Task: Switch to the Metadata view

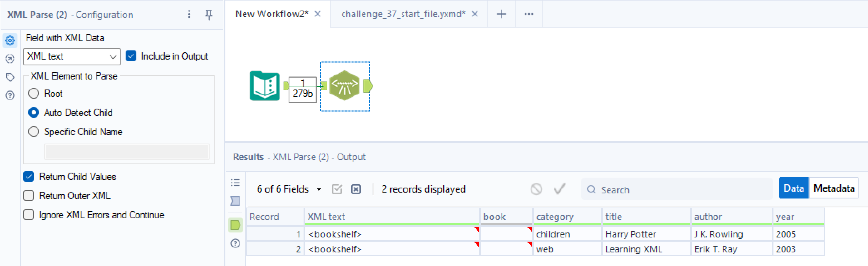Action: coord(834,188)
